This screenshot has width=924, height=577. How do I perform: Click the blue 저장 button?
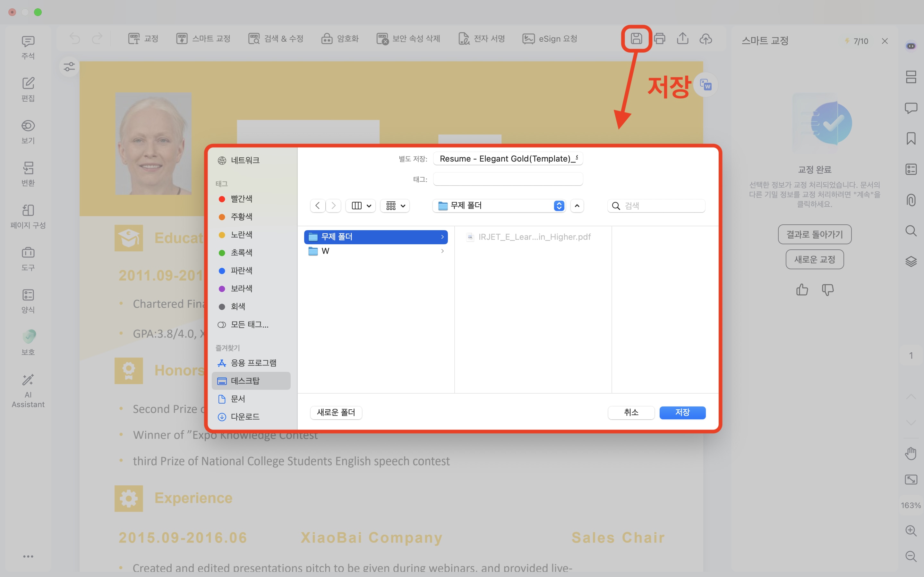(682, 413)
